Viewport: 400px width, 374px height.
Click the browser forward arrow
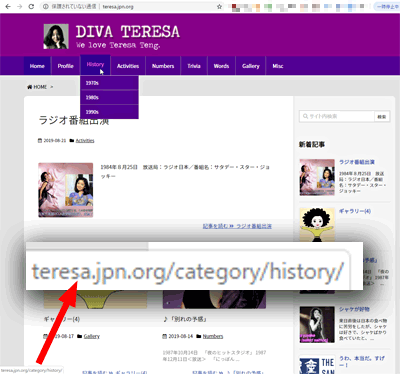[x=19, y=6]
